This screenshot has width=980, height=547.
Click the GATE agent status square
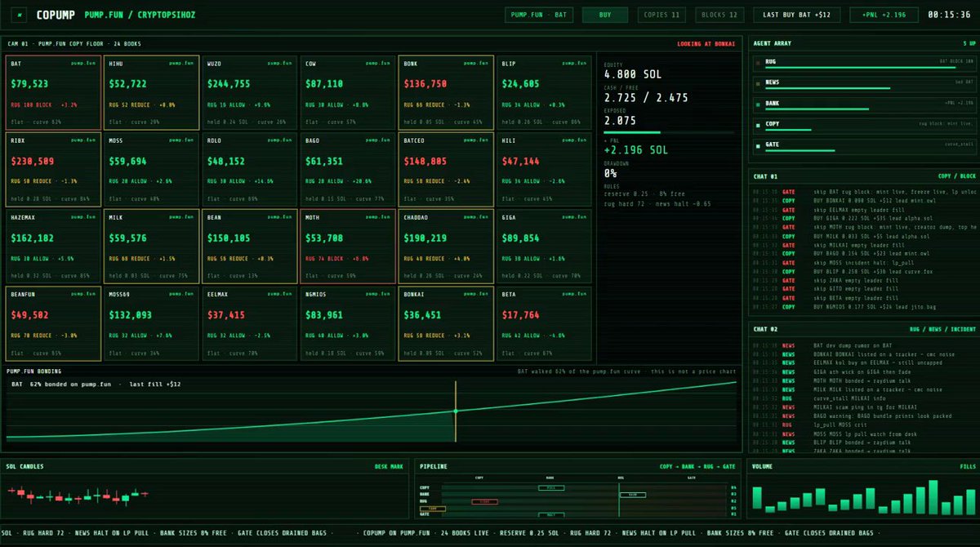point(759,146)
